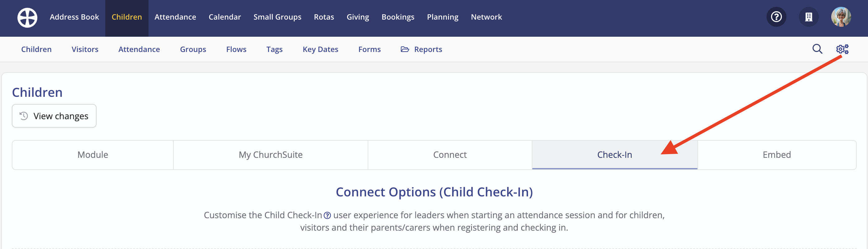
Task: Open the Giving module
Action: pos(358,17)
